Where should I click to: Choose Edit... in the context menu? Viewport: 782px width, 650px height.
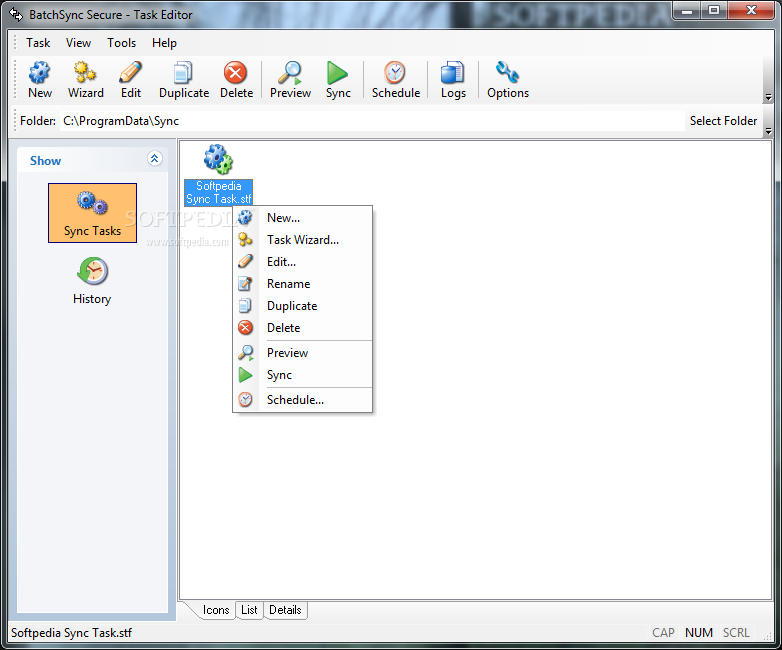click(x=302, y=261)
